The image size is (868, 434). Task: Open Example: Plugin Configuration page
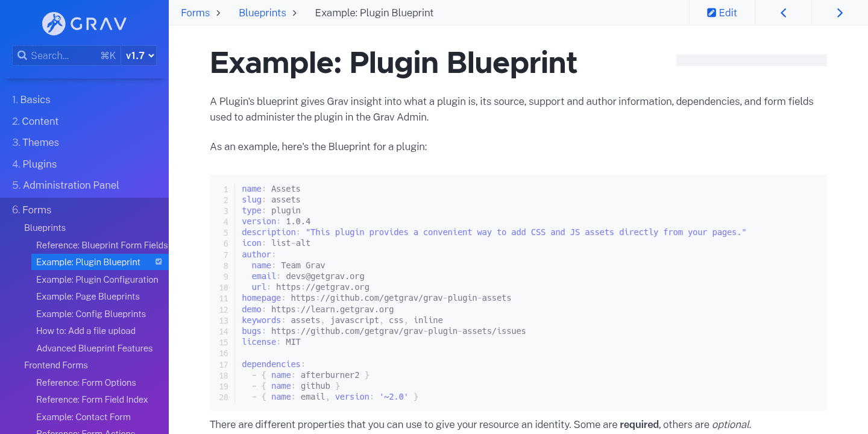point(97,279)
